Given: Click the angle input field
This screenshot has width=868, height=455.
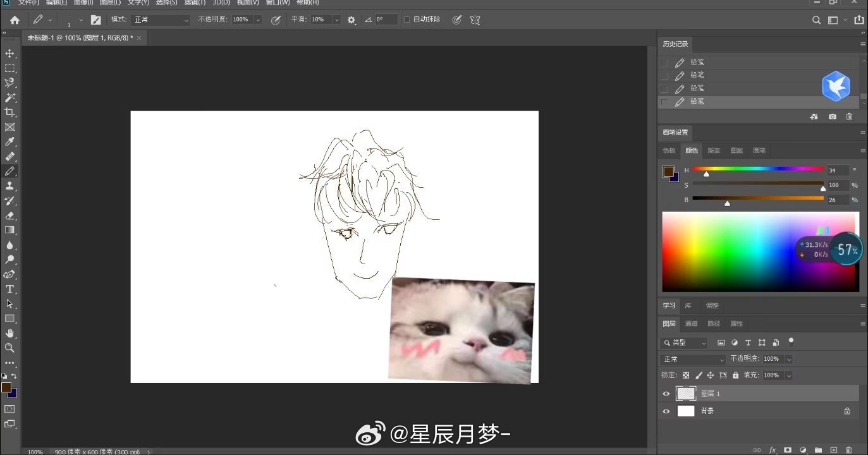Looking at the screenshot, I should (x=386, y=20).
